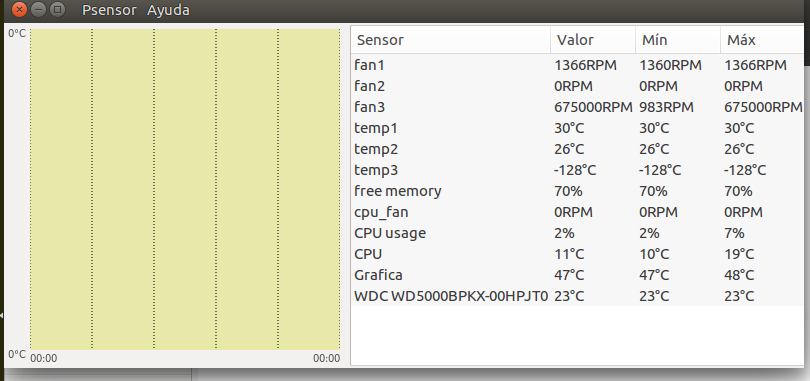The width and height of the screenshot is (810, 381).
Task: Click the Máx column header
Action: click(765, 40)
